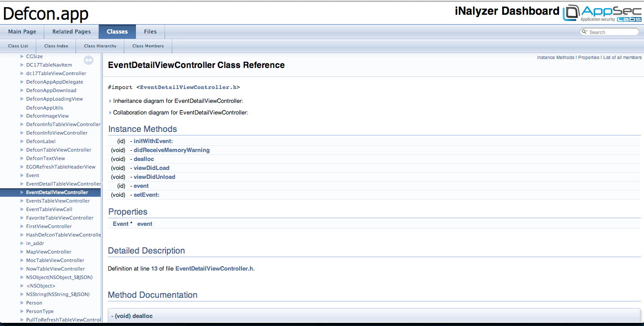Image resolution: width=644 pixels, height=326 pixels.
Task: Open EventDetailViewController.h in the import line
Action: (188, 87)
